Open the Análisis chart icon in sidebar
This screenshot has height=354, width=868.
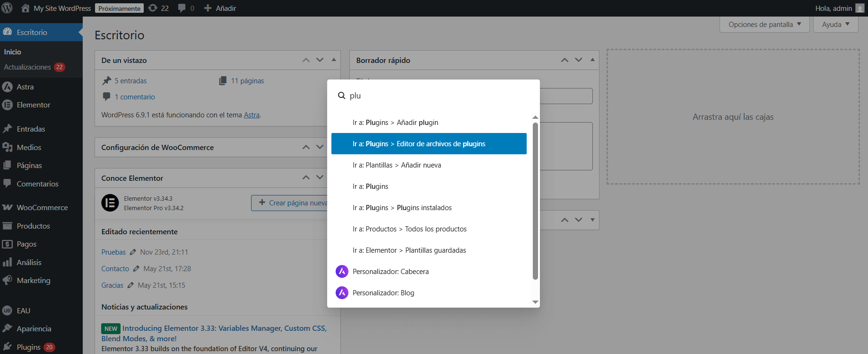point(7,262)
